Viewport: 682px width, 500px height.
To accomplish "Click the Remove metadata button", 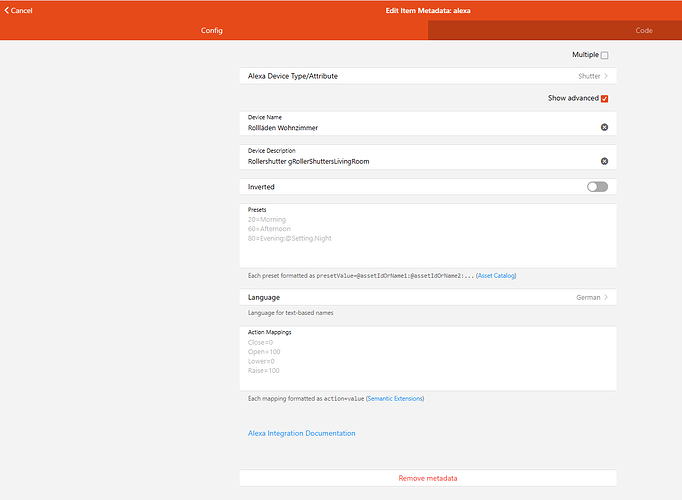I will pos(428,478).
